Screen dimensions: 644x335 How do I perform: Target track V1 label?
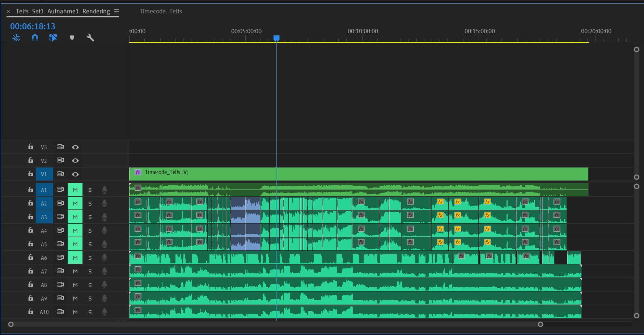[x=44, y=174]
